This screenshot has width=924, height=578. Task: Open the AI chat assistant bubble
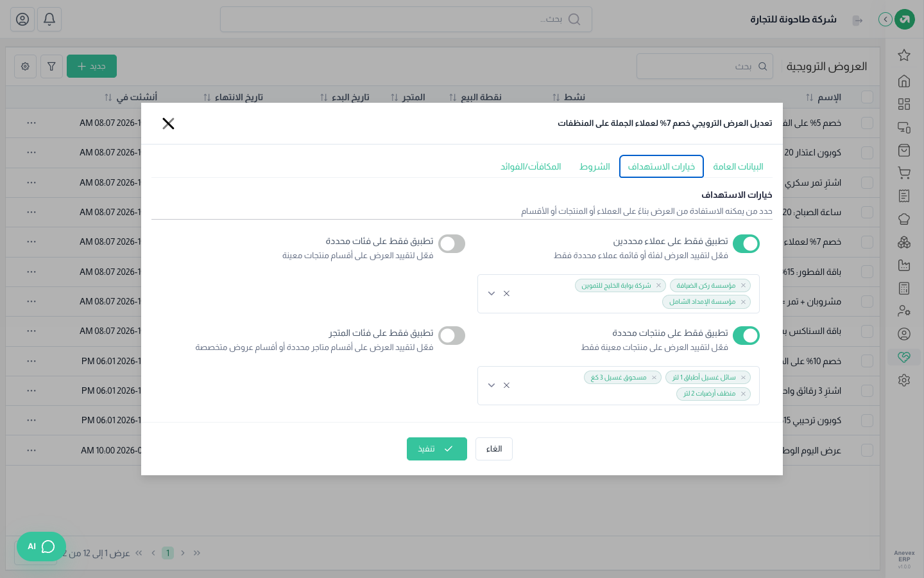click(x=41, y=547)
